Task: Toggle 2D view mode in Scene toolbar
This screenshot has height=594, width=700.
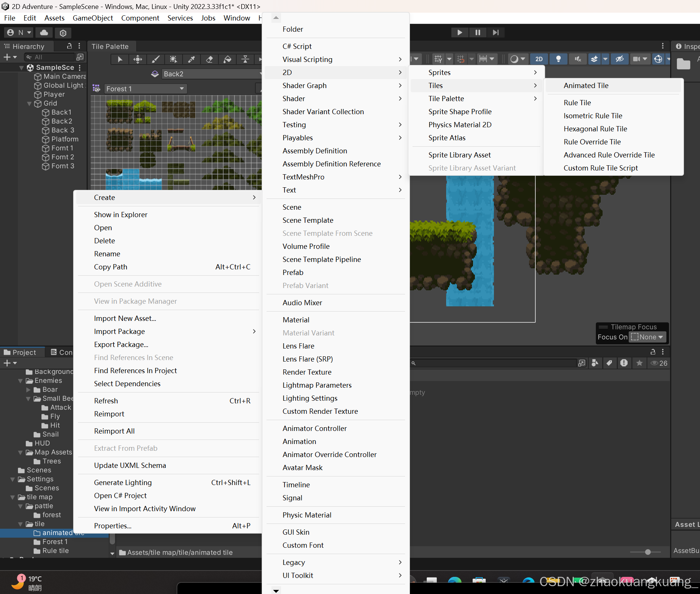Action: [539, 59]
